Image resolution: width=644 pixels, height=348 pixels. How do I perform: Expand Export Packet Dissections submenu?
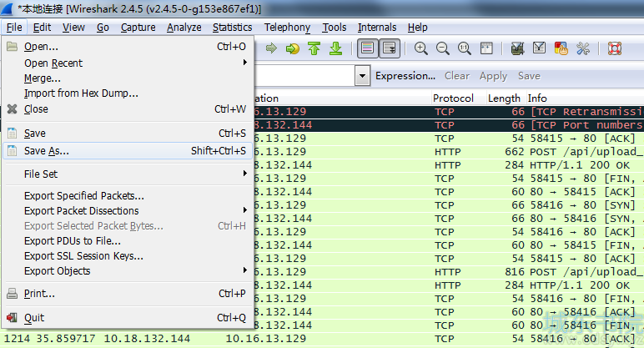click(128, 211)
